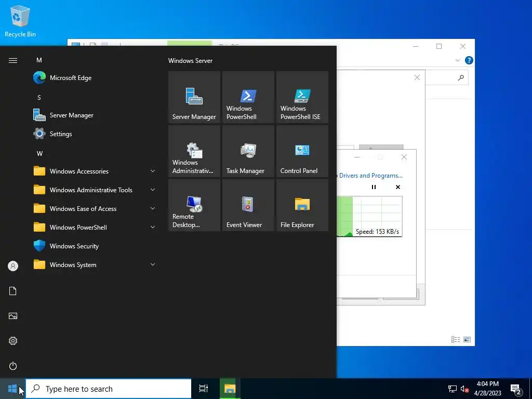
Task: Cancel the file copy operation
Action: [397, 187]
